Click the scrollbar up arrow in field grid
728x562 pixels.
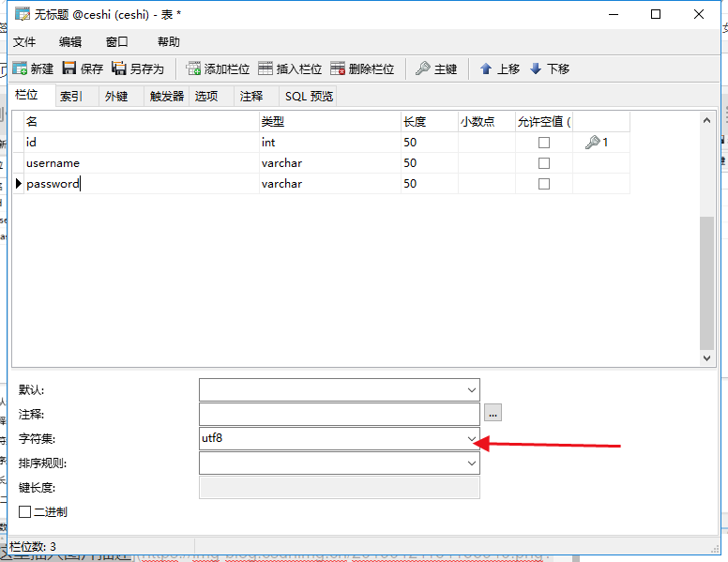coord(706,120)
